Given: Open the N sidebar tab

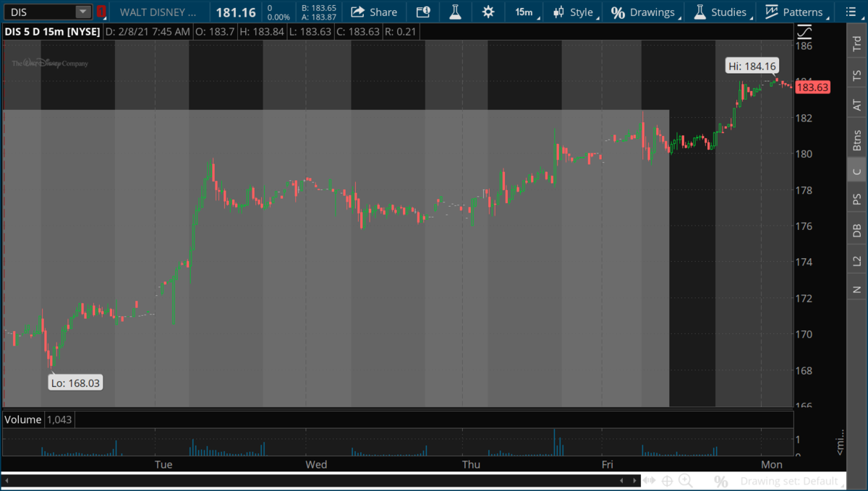Looking at the screenshot, I should (x=857, y=289).
